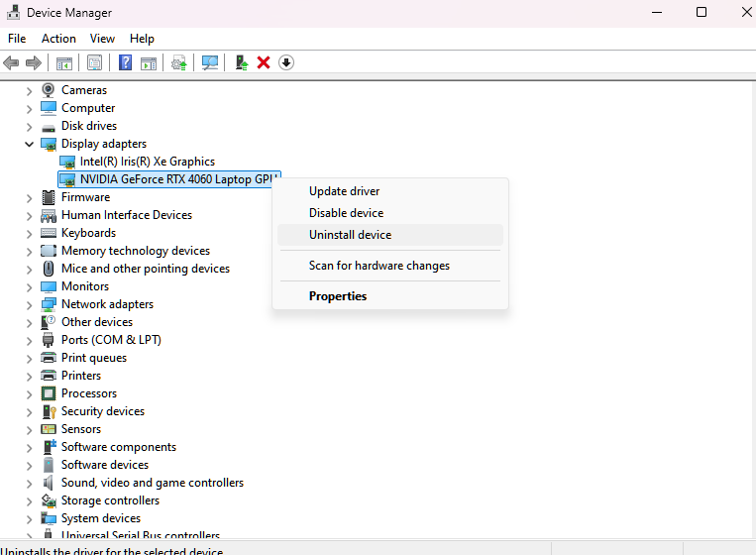Click the red X uninstall device icon
The height and width of the screenshot is (555, 756).
[x=264, y=62]
